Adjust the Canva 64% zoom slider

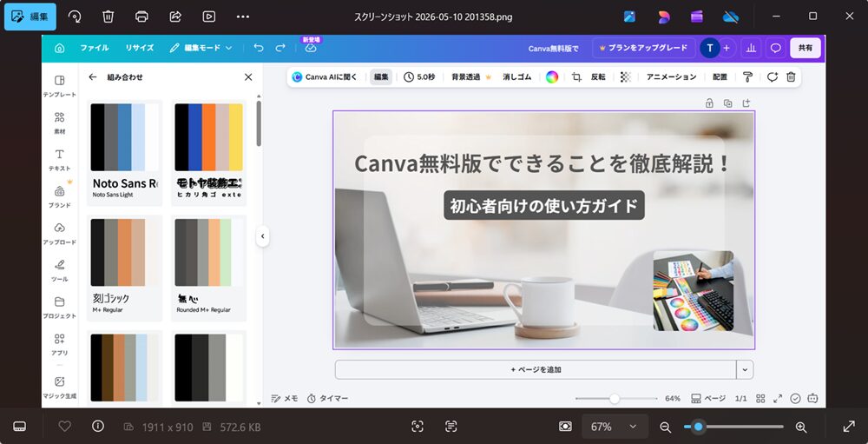pyautogui.click(x=615, y=398)
